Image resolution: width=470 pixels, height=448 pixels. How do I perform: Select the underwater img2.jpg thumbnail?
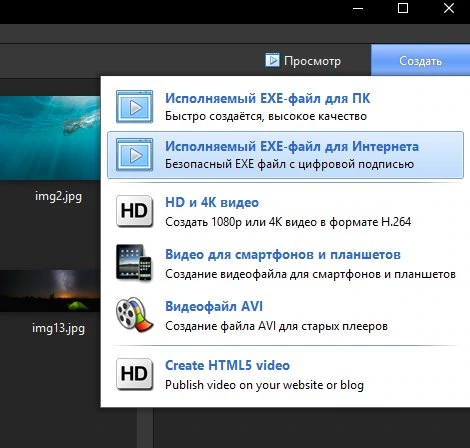pos(50,138)
